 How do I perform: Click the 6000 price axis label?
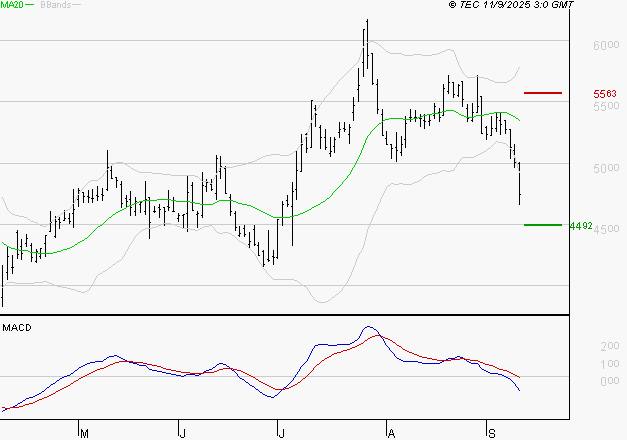click(x=605, y=46)
